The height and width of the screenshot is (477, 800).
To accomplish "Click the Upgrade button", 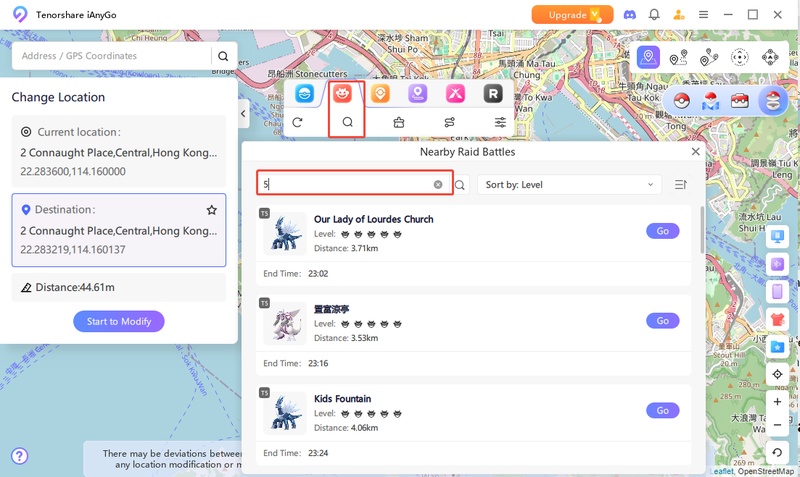I will coord(572,15).
